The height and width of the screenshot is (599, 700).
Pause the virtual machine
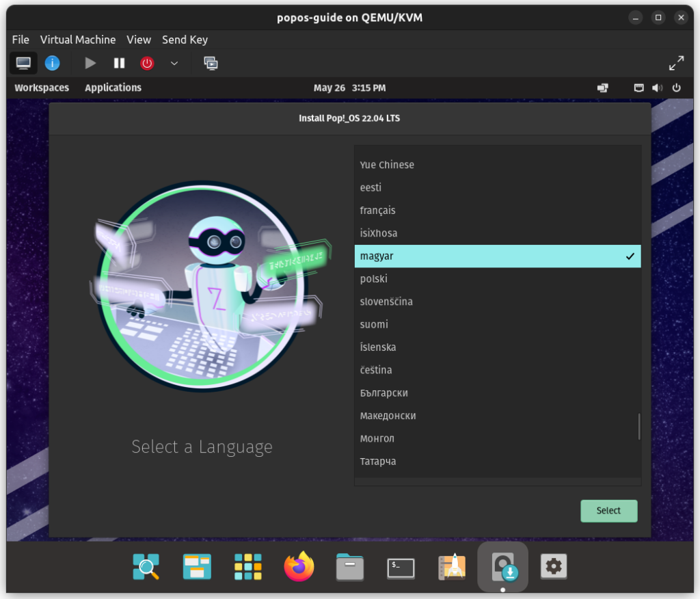pyautogui.click(x=119, y=63)
